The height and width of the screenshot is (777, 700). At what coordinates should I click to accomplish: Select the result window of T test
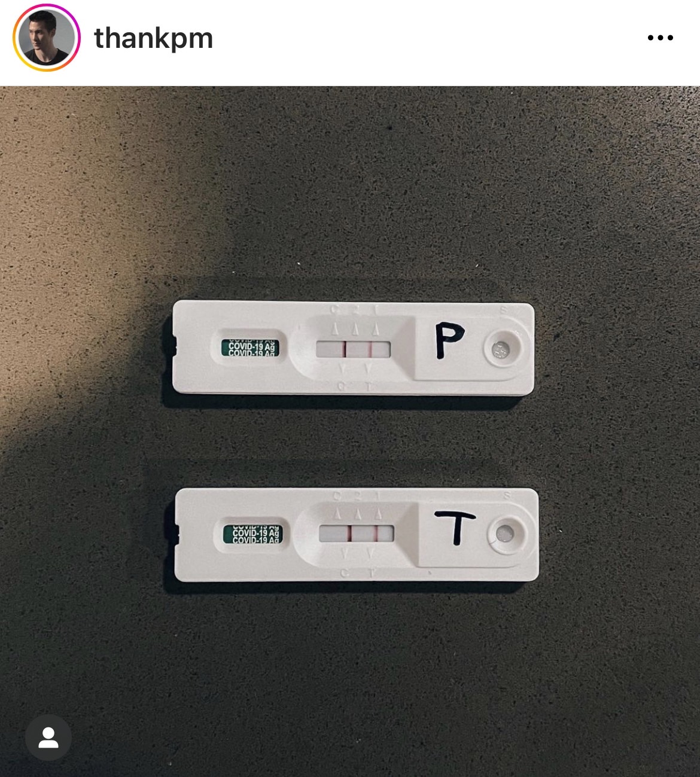pyautogui.click(x=357, y=533)
